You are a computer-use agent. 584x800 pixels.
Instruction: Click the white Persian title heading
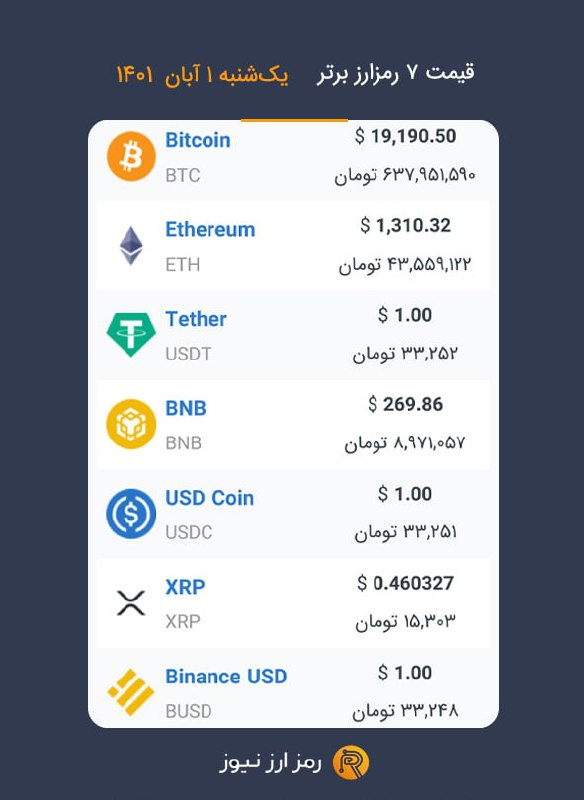(395, 73)
